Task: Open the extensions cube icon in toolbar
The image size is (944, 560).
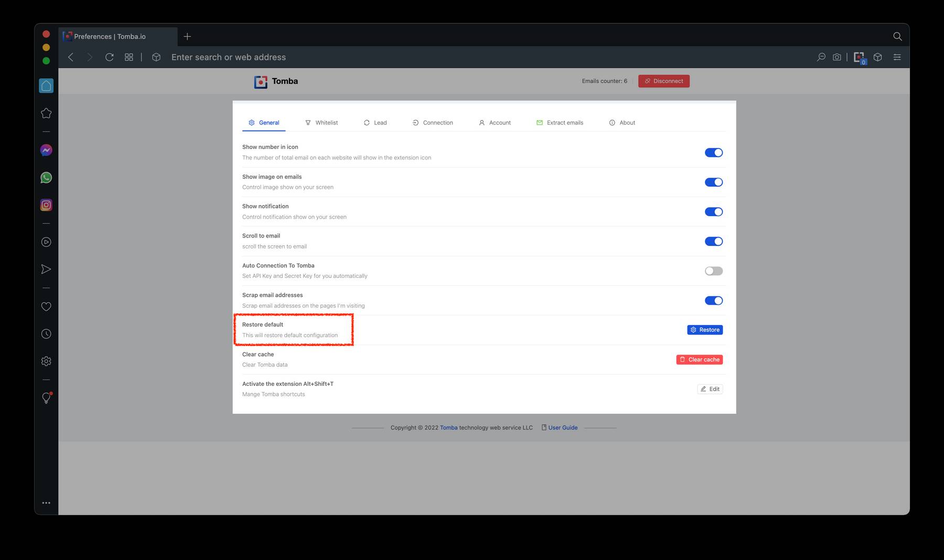Action: coord(878,57)
